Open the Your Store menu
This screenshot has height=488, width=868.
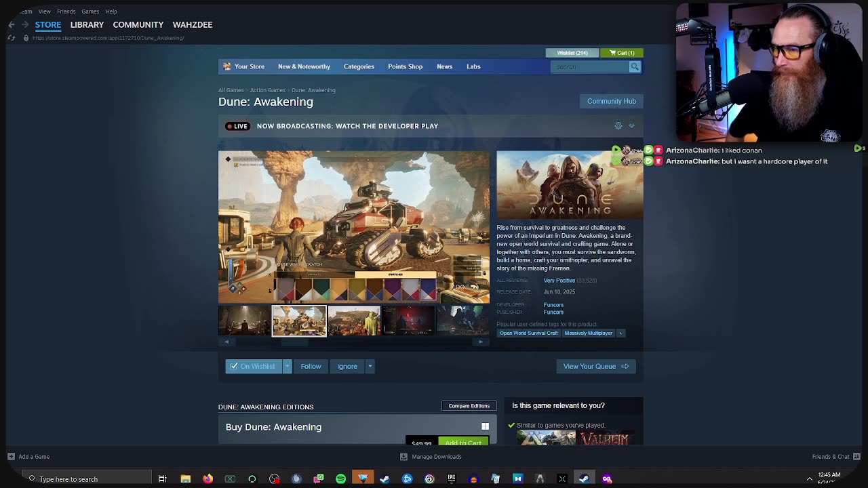(x=250, y=66)
